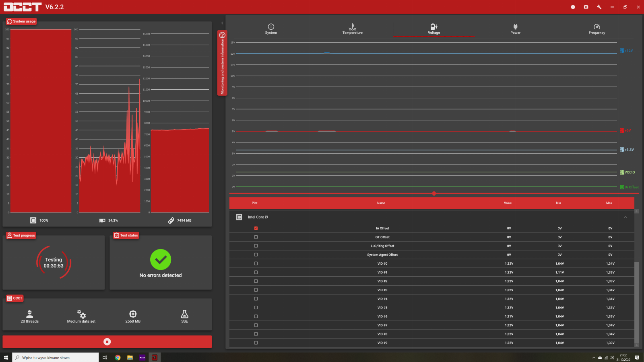Enable the VID #3 plot checkbox

(x=256, y=290)
